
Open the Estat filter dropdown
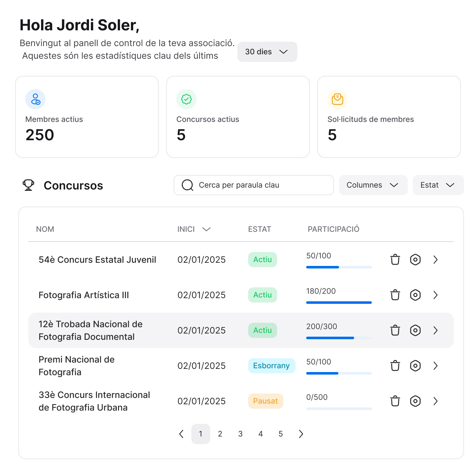pyautogui.click(x=438, y=185)
